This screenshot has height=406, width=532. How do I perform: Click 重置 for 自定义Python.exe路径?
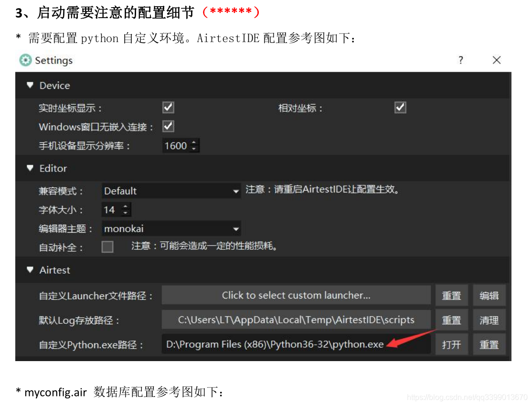pos(489,344)
